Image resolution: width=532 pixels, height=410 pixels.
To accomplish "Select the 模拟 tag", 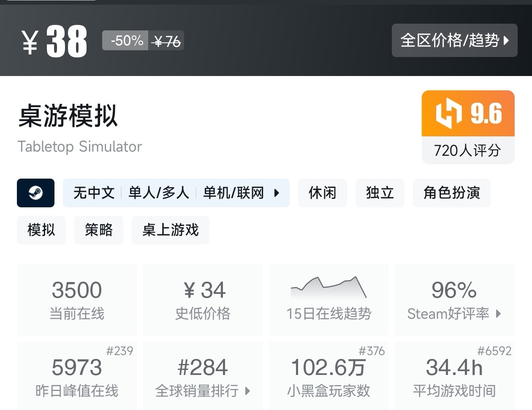I will pyautogui.click(x=41, y=230).
